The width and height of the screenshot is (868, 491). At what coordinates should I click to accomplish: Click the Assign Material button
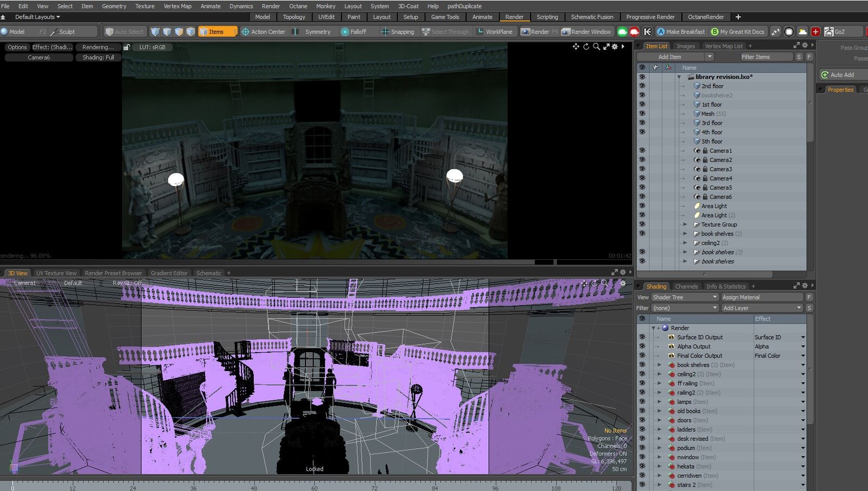pyautogui.click(x=762, y=297)
